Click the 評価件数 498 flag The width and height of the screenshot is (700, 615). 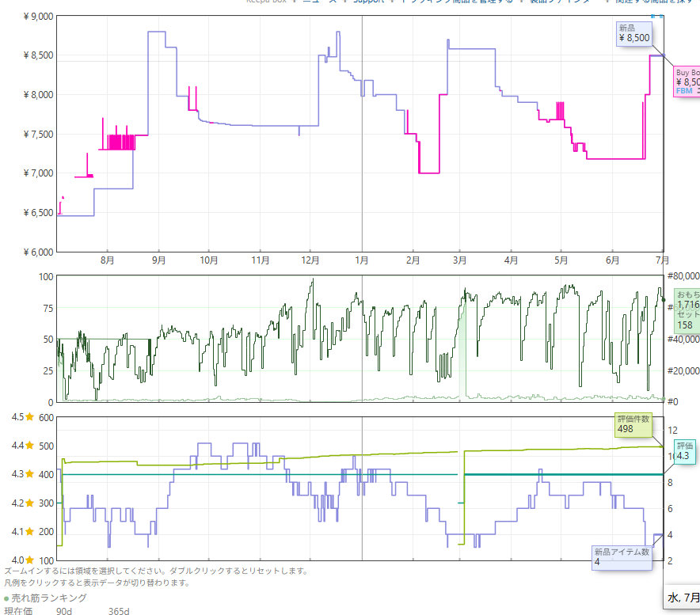pyautogui.click(x=633, y=424)
